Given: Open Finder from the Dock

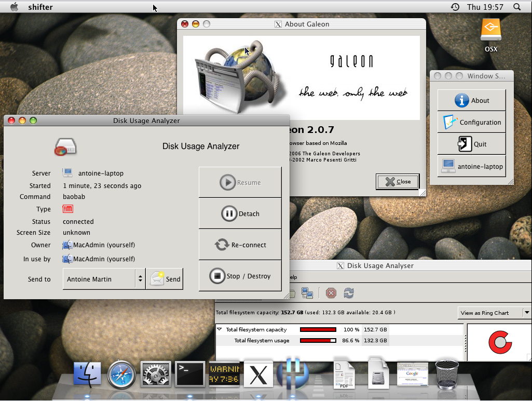Looking at the screenshot, I should click(87, 374).
